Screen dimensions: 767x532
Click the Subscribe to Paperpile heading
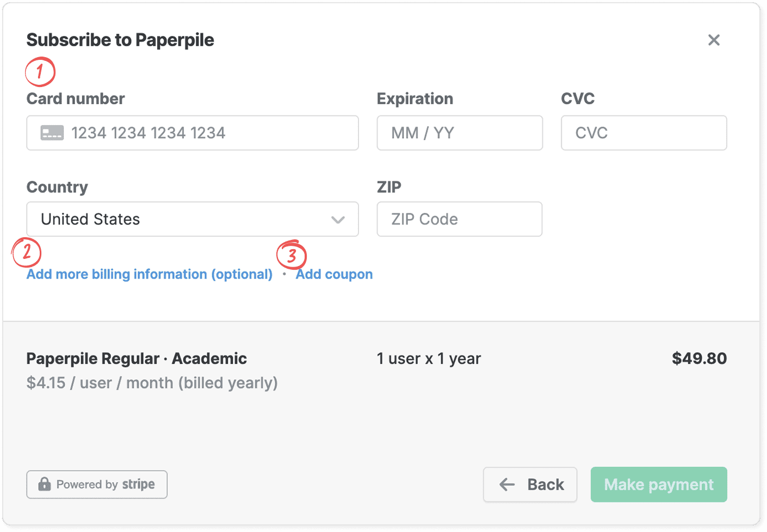[120, 40]
